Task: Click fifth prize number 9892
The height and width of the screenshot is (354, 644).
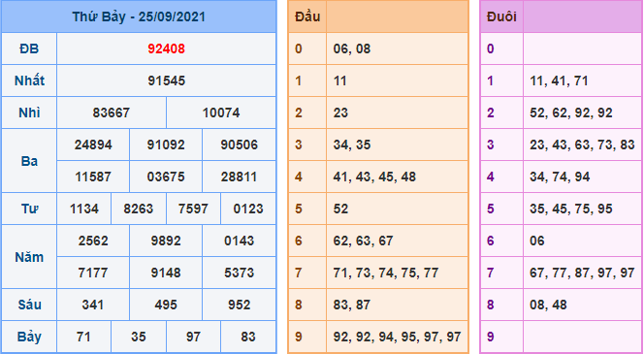Action: tap(166, 241)
